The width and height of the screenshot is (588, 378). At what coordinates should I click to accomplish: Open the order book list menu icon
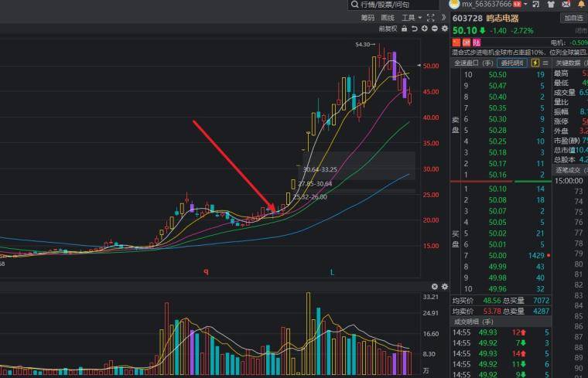[x=545, y=63]
